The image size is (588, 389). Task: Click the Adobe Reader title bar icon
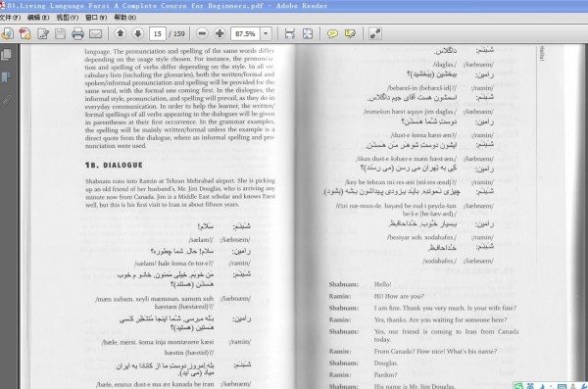pyautogui.click(x=2, y=5)
